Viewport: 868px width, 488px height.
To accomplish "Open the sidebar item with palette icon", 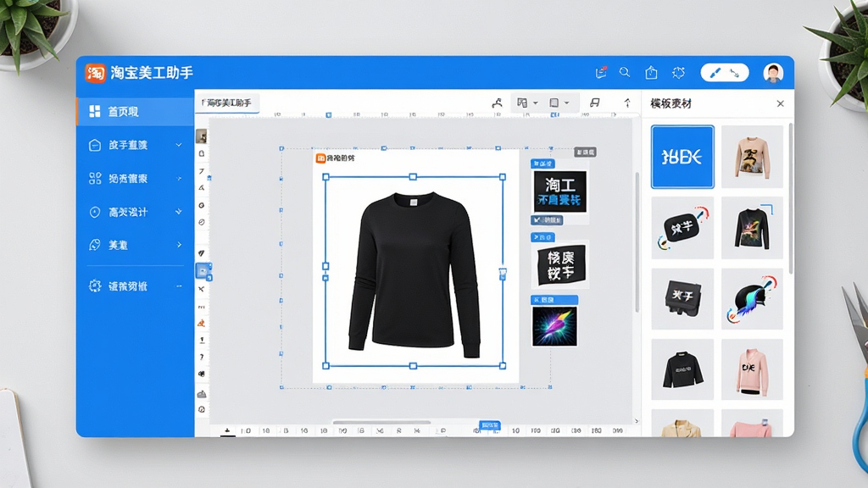I will coord(135,245).
